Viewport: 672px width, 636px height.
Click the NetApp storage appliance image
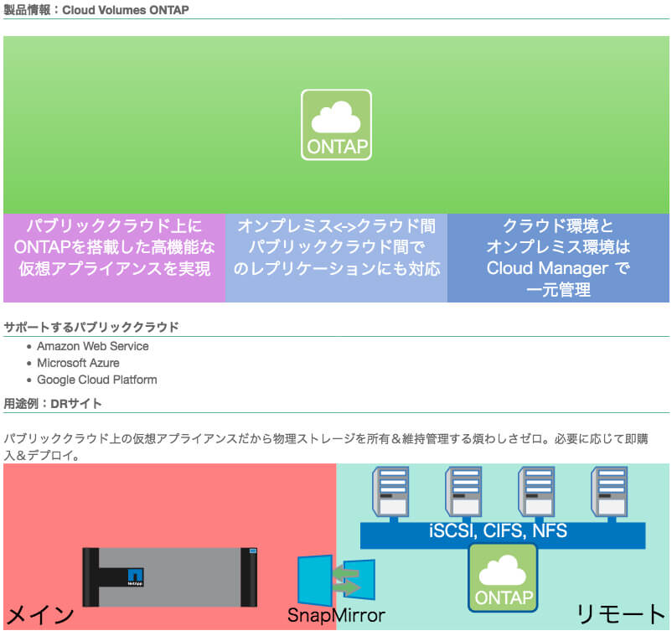coord(170,577)
